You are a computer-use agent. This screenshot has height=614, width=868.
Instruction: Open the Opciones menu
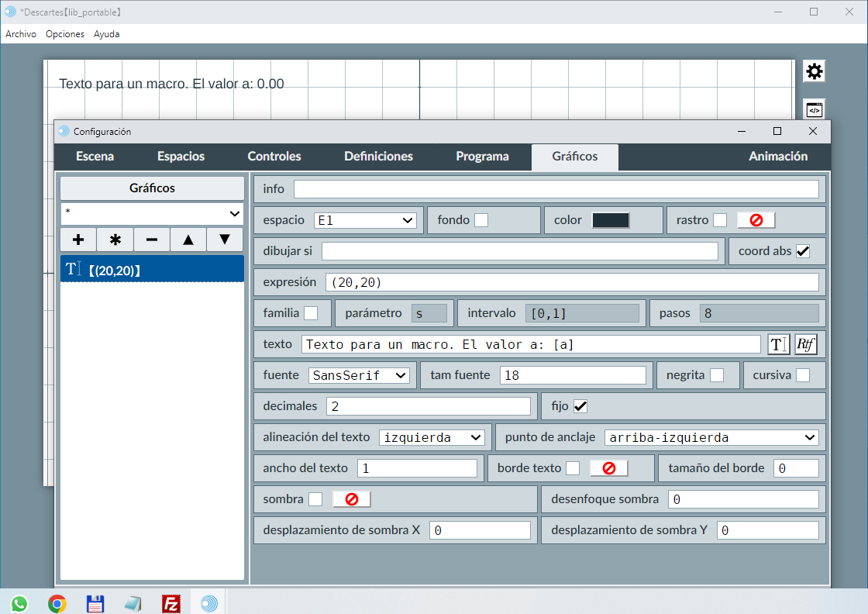click(x=65, y=34)
